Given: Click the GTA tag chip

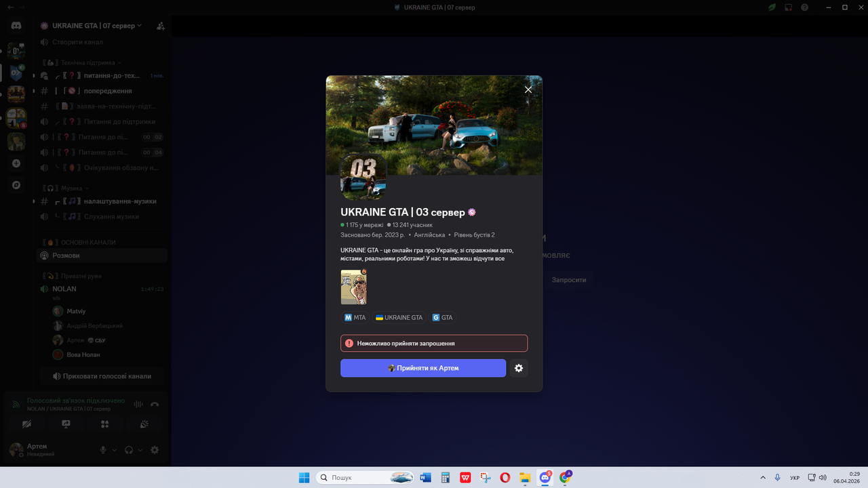Looking at the screenshot, I should point(442,317).
